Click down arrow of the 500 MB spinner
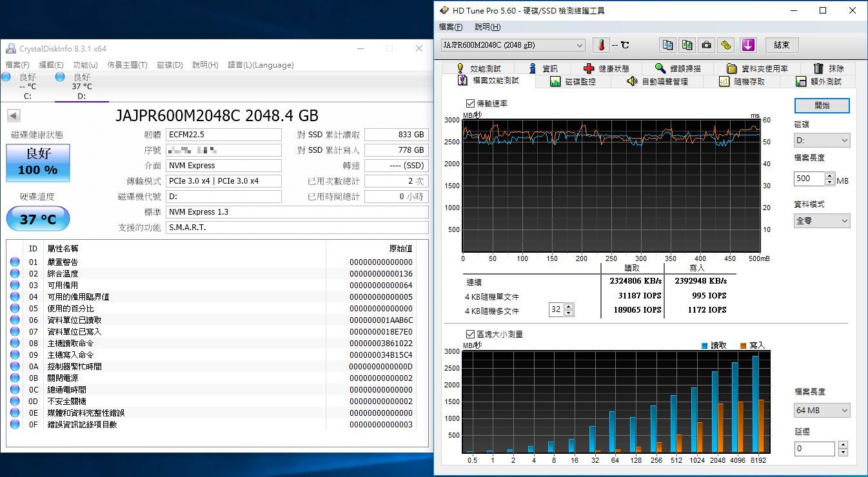This screenshot has width=868, height=477. (x=829, y=182)
